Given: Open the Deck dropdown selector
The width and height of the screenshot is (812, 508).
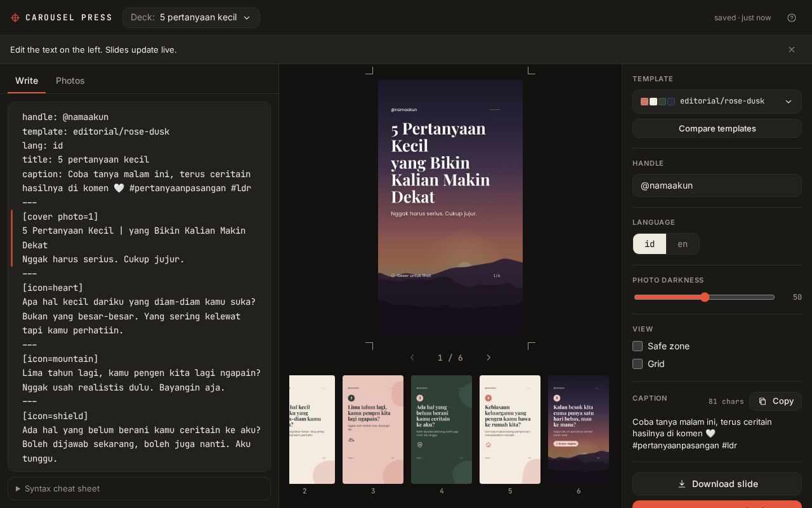Looking at the screenshot, I should [191, 18].
